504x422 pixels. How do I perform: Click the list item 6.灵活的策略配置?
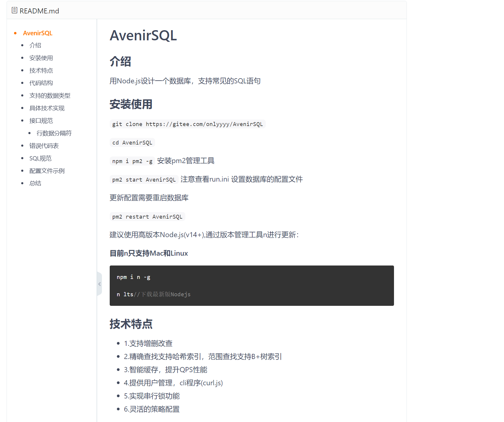pos(152,409)
